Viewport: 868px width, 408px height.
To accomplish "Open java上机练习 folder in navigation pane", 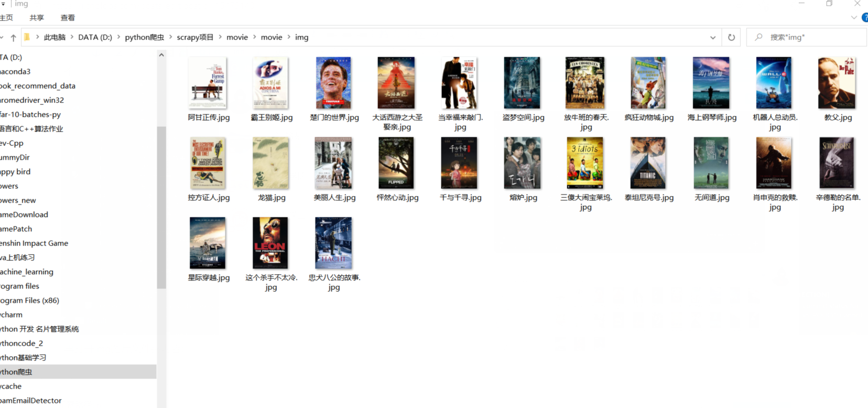I will (17, 257).
